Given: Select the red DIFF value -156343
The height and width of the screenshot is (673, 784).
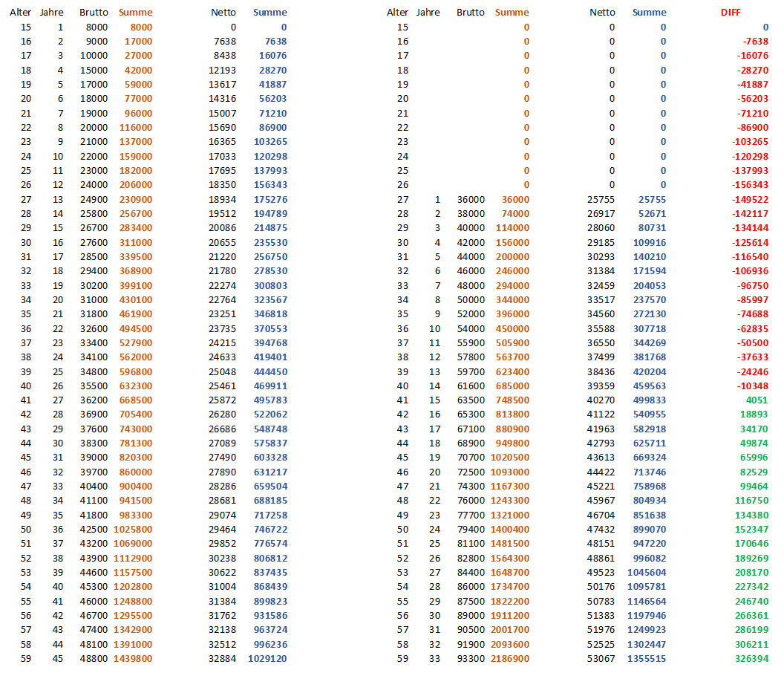Looking at the screenshot, I should pyautogui.click(x=750, y=185).
